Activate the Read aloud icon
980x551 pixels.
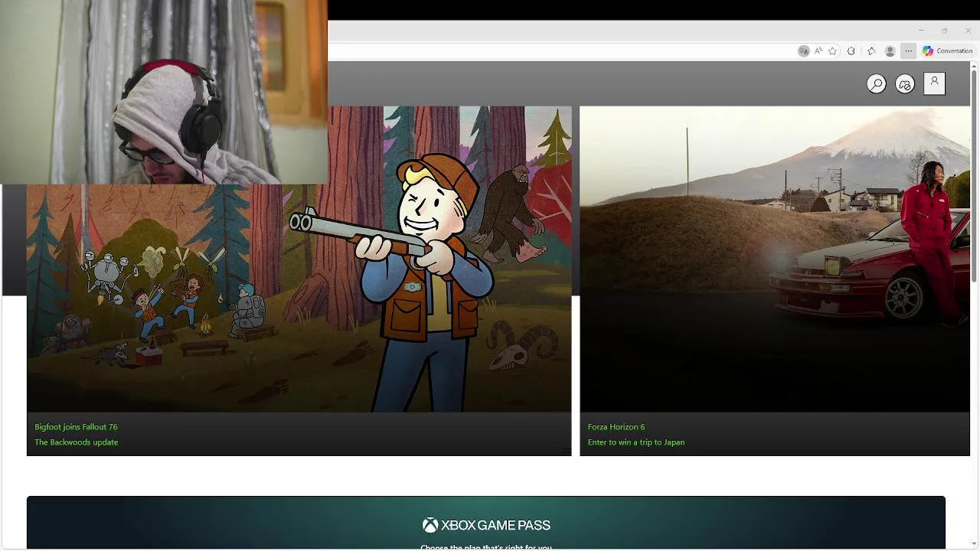[x=818, y=51]
